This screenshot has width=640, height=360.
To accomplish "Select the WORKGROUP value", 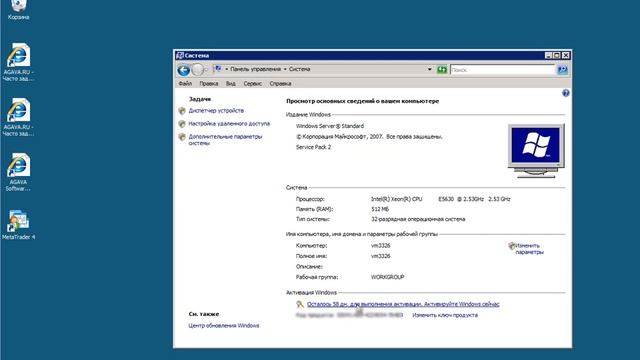I will click(x=387, y=277).
